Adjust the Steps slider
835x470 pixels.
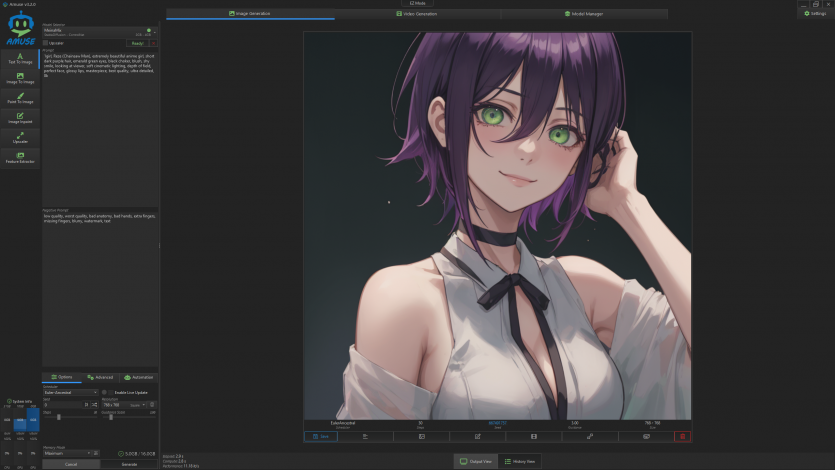point(60,417)
